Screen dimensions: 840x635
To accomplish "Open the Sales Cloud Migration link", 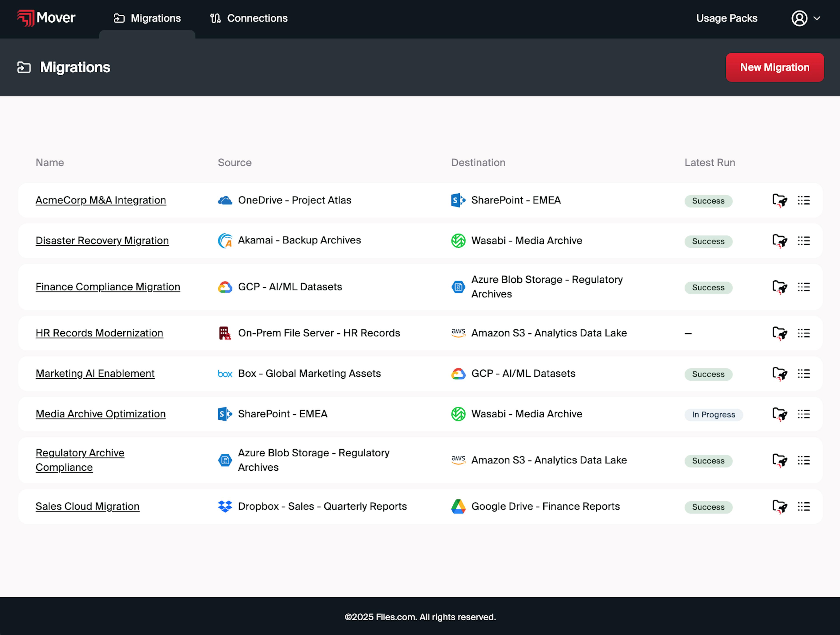I will pyautogui.click(x=87, y=506).
